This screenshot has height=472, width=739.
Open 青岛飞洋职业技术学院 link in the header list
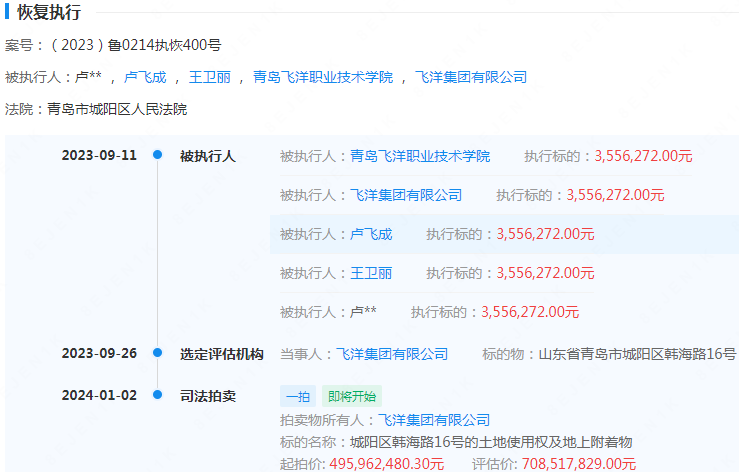pyautogui.click(x=323, y=77)
